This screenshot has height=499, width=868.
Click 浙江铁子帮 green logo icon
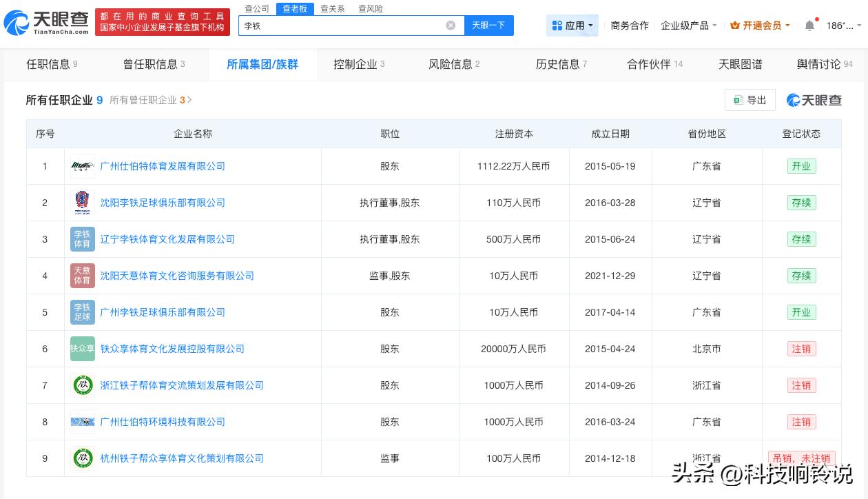[83, 385]
